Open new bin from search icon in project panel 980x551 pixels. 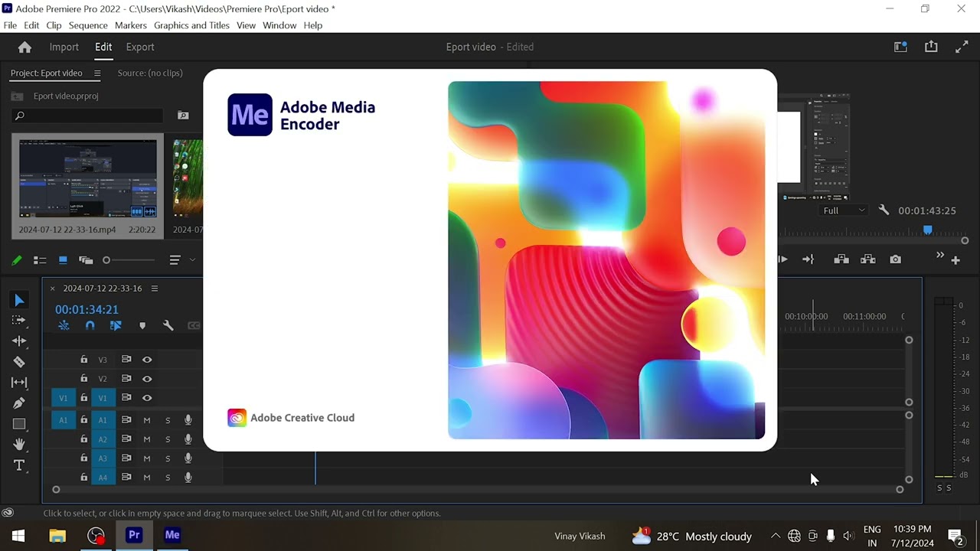183,116
